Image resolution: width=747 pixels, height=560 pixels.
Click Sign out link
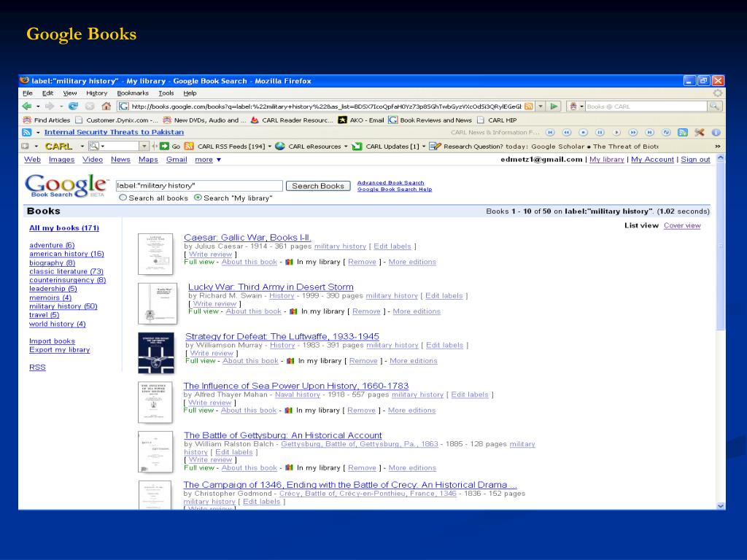point(695,160)
